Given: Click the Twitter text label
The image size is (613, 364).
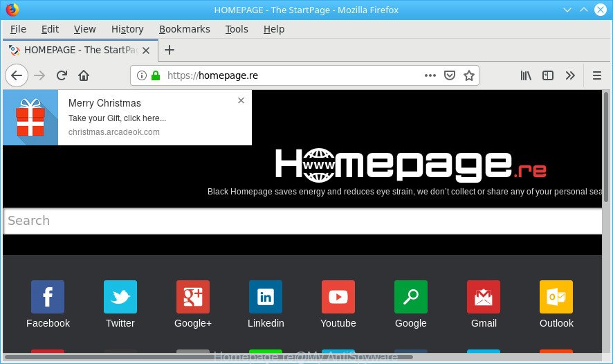Looking at the screenshot, I should [120, 323].
